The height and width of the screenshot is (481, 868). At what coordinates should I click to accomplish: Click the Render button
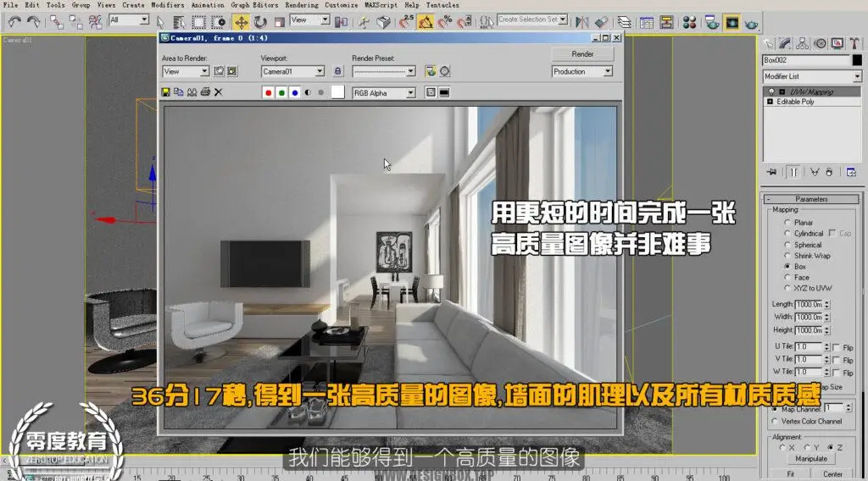click(x=582, y=53)
